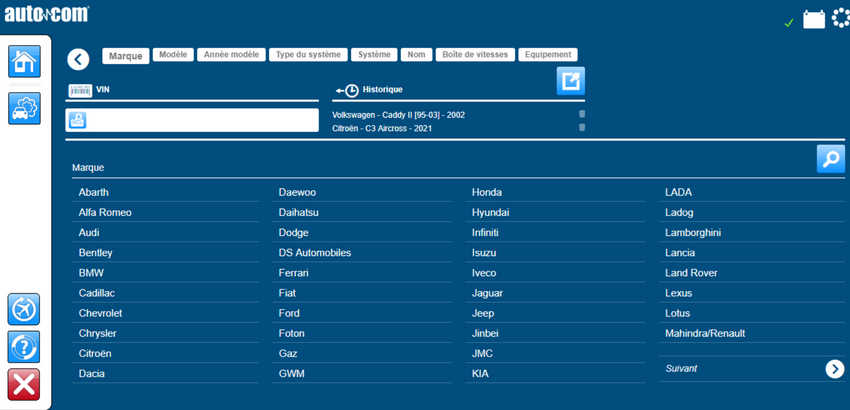Screen dimensions: 850x410
Task: Delete Volkswagen Caddy II history entry
Action: pos(582,114)
